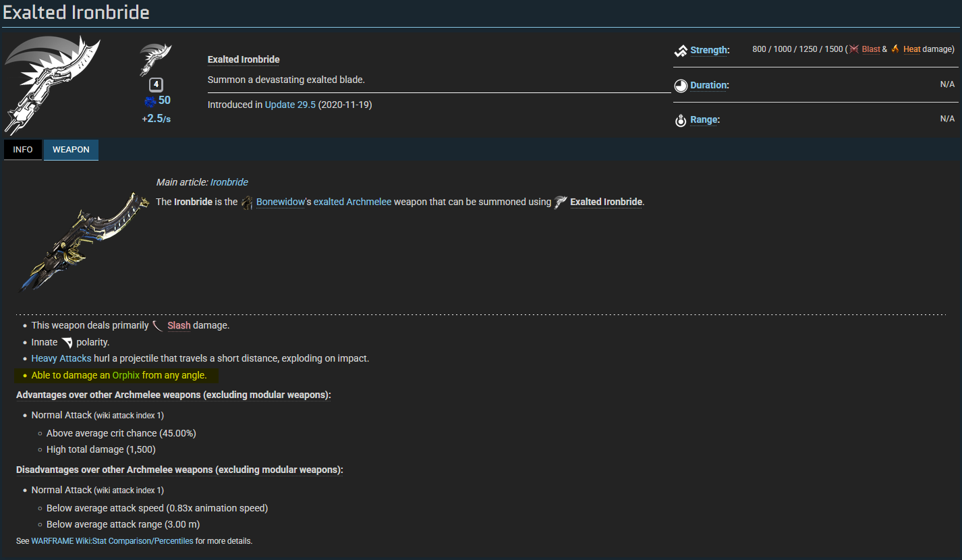This screenshot has height=560, width=962.
Task: Select the WEAPON tab
Action: tap(71, 150)
